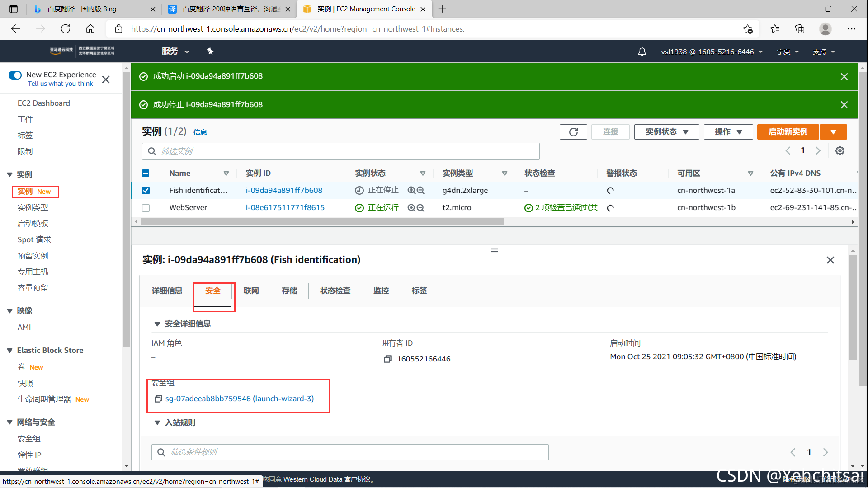Zoom in status of WebServer instance
The height and width of the screenshot is (488, 868).
point(411,208)
